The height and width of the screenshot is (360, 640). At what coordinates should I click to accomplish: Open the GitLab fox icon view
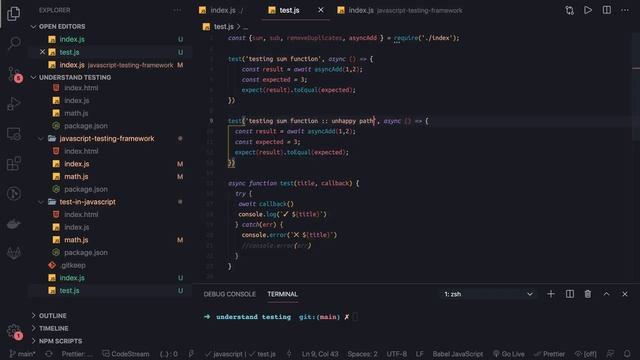point(13,253)
